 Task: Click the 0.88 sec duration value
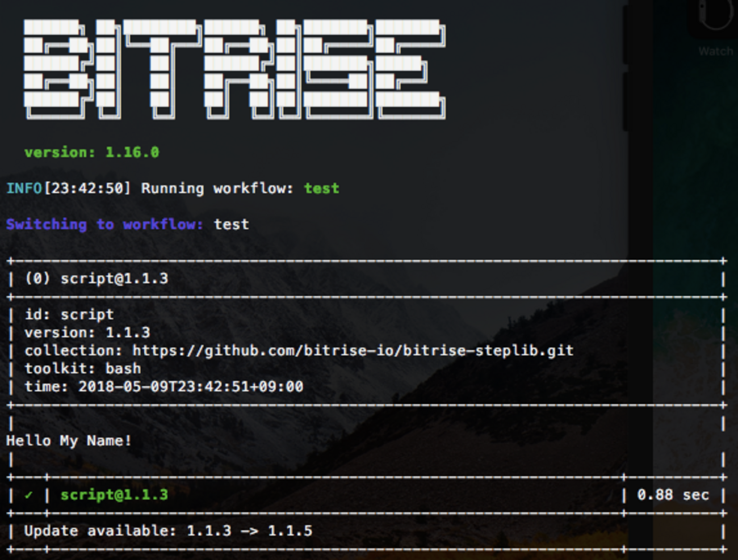pyautogui.click(x=673, y=495)
